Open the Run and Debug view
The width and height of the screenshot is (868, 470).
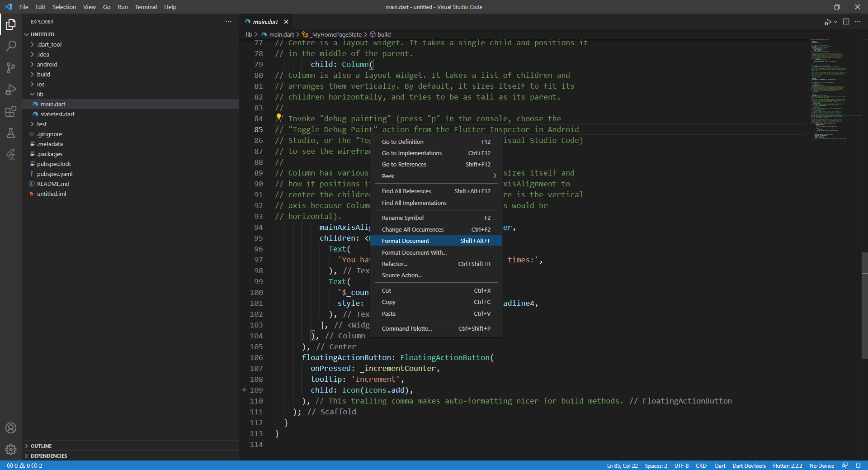coord(11,90)
